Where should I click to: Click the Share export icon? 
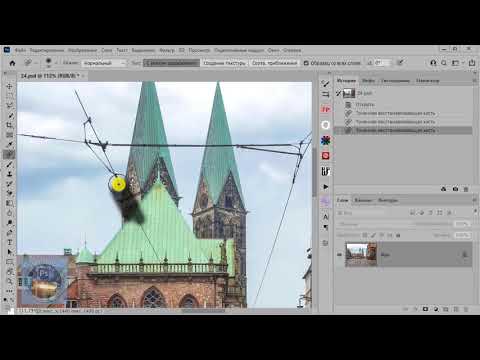click(x=472, y=63)
